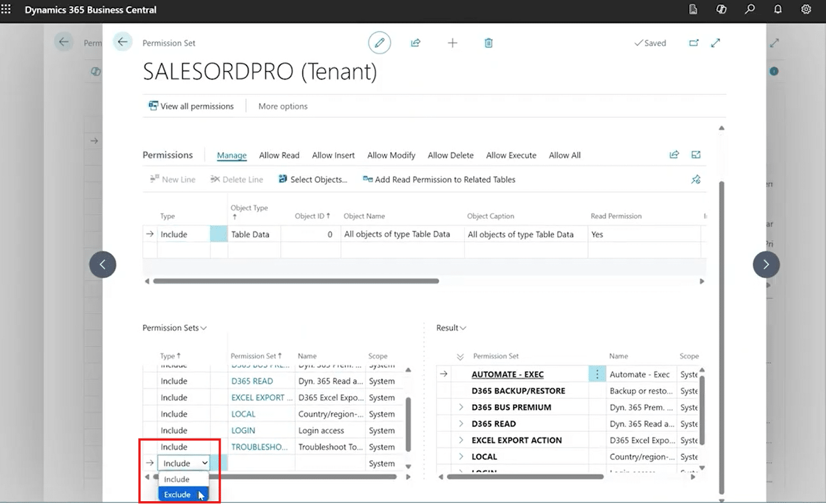Open the notifications bell icon
826x504 pixels.
[x=778, y=10]
